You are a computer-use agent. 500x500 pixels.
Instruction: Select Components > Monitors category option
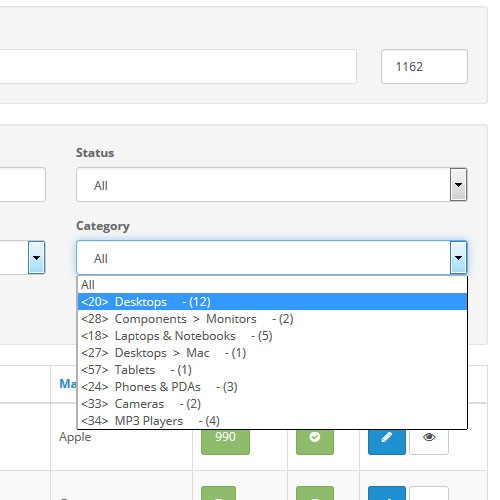(x=272, y=319)
